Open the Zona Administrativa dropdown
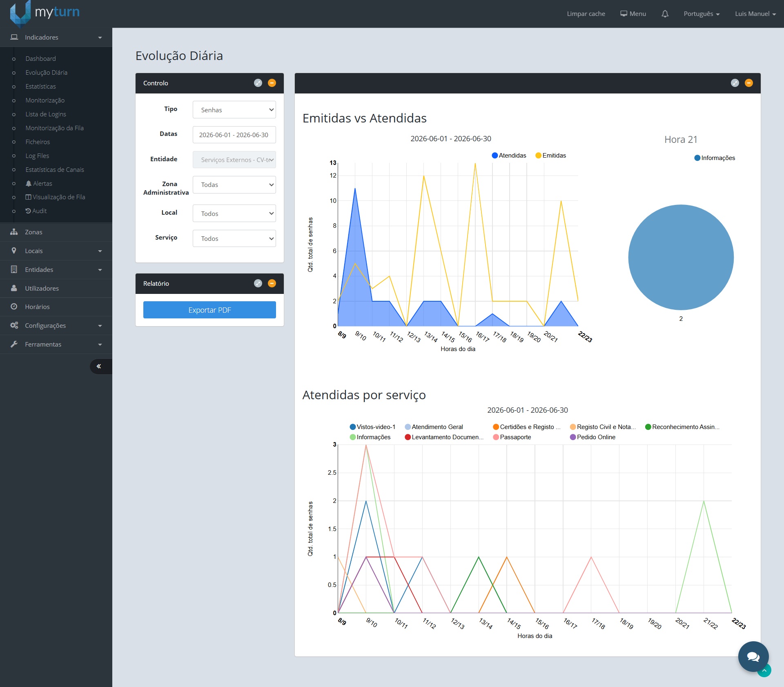Image resolution: width=784 pixels, height=687 pixels. click(x=234, y=185)
